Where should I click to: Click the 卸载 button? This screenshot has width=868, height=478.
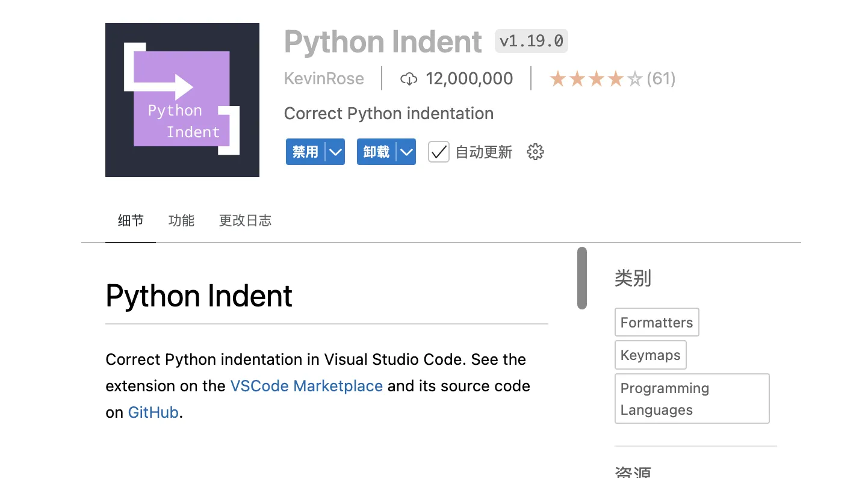tap(376, 152)
